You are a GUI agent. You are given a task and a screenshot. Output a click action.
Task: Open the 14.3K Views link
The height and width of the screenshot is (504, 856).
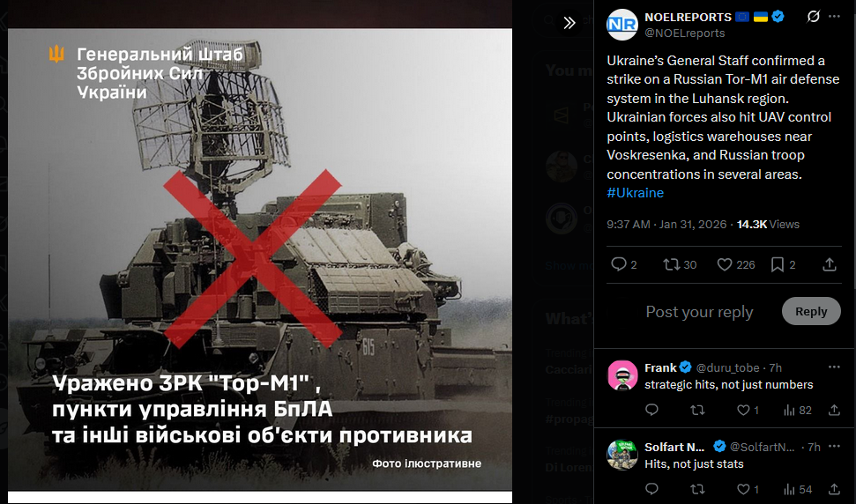[x=768, y=224]
